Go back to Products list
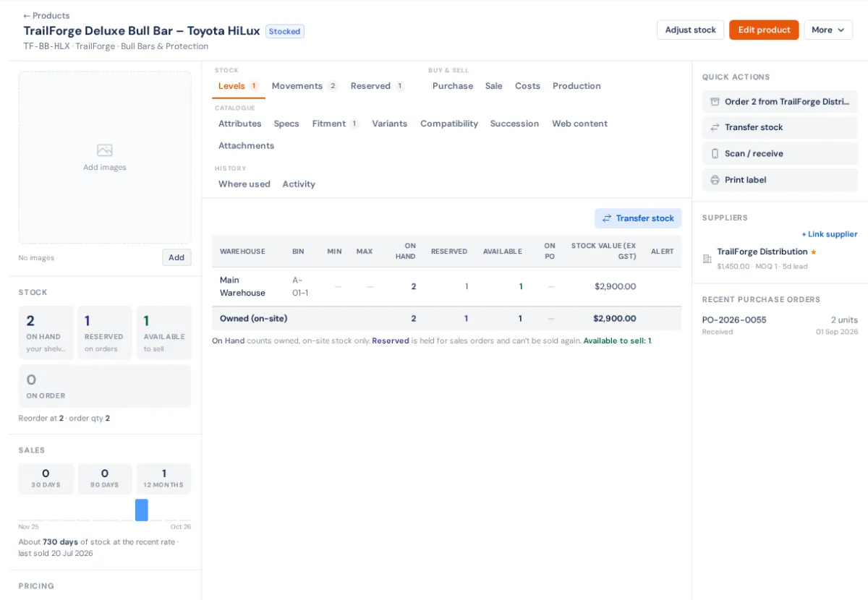The height and width of the screenshot is (600, 868). (46, 15)
